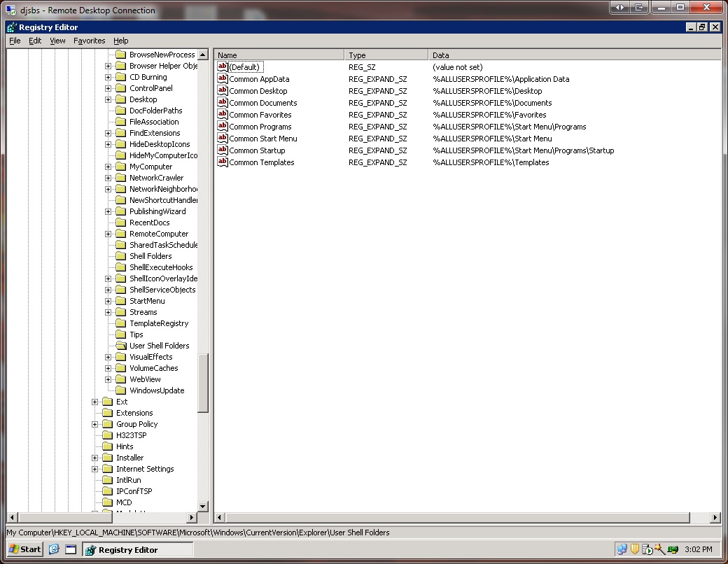
Task: Click the Registry Editor taskbar button
Action: coord(138,549)
